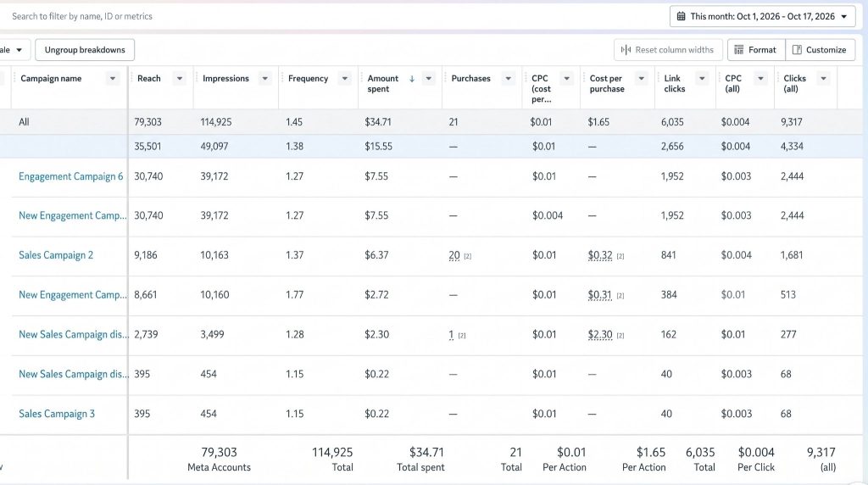Click the $34.71 Total spent footer value
This screenshot has width=868, height=485.
(x=426, y=452)
